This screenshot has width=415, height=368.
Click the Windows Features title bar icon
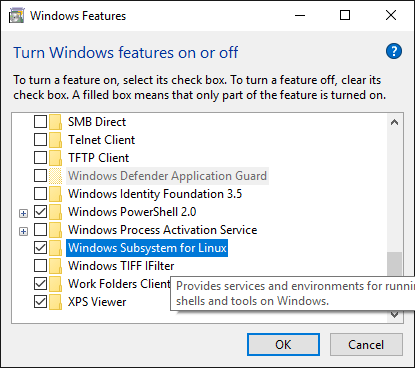point(16,16)
